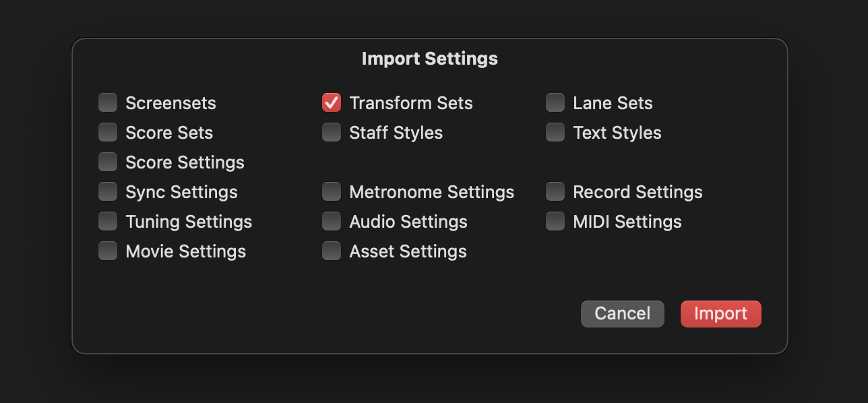Uncheck the Transform Sets checkbox

click(332, 102)
